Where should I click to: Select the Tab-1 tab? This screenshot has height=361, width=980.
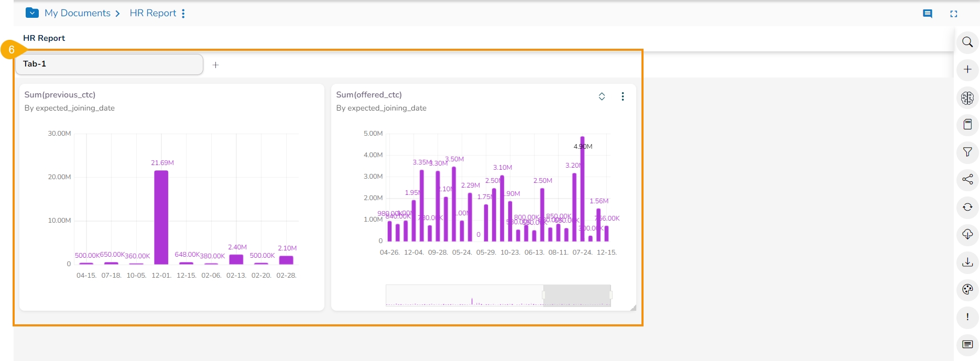pos(109,64)
